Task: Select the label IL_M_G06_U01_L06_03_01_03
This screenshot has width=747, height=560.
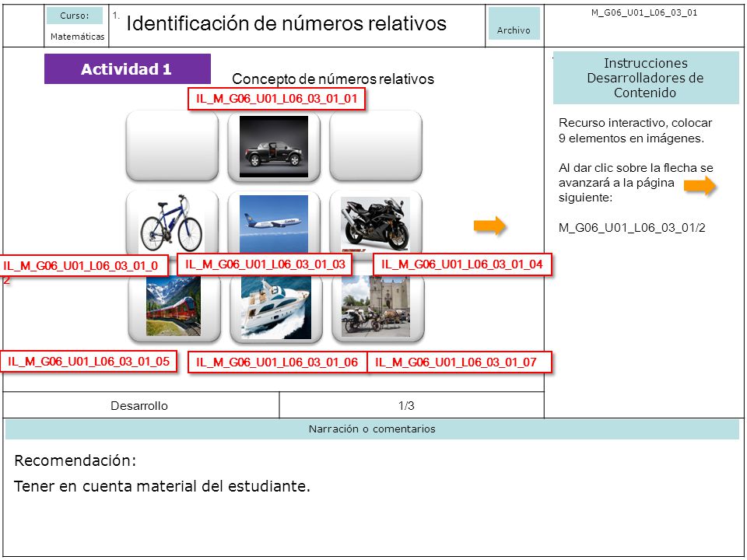Action: click(265, 264)
